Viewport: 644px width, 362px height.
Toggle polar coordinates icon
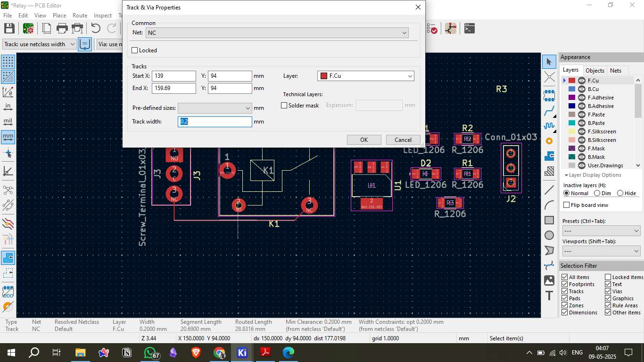[8, 92]
